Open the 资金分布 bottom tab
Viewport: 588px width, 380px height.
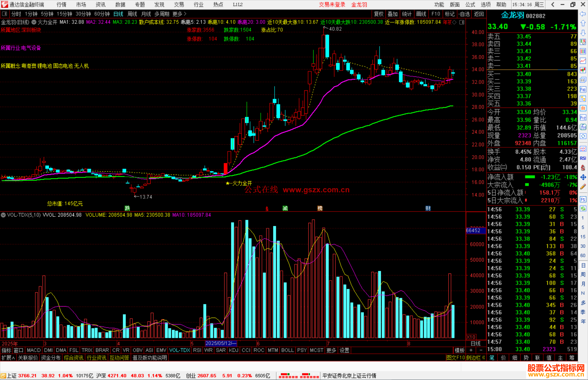(51, 358)
